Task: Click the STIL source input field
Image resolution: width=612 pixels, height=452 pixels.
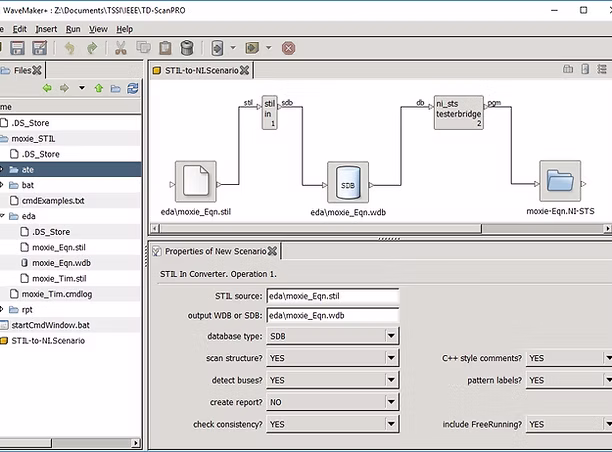Action: coord(332,296)
